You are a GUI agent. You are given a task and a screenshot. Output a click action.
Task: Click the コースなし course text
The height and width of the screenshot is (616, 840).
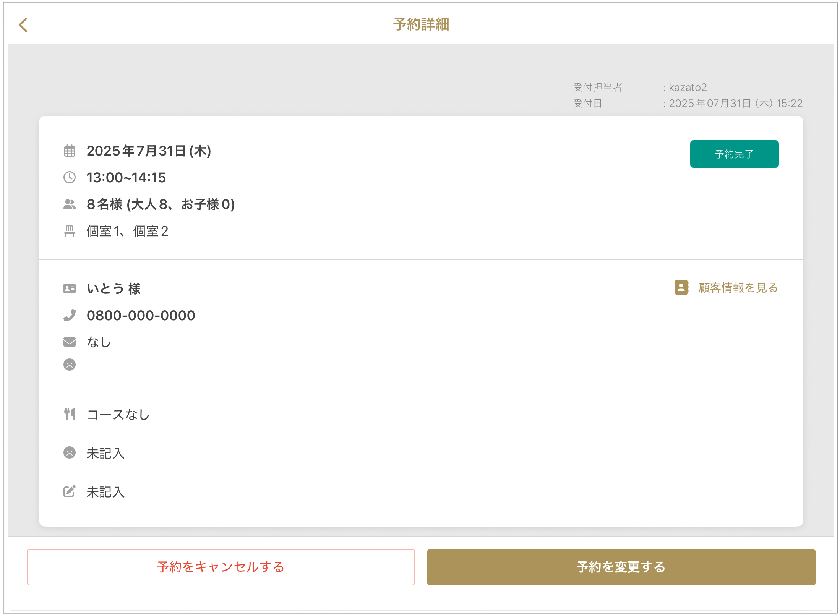118,415
